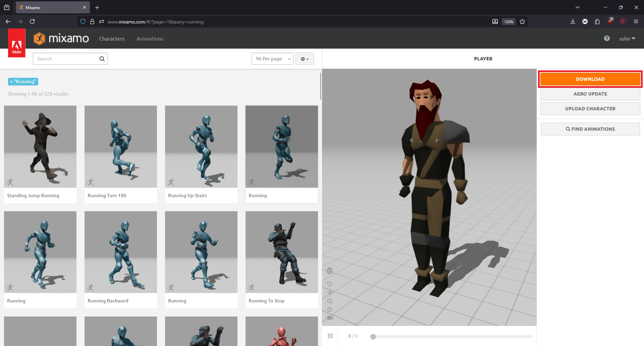Click the zoom magnifier icon in viewer
The width and height of the screenshot is (644, 346).
[330, 301]
